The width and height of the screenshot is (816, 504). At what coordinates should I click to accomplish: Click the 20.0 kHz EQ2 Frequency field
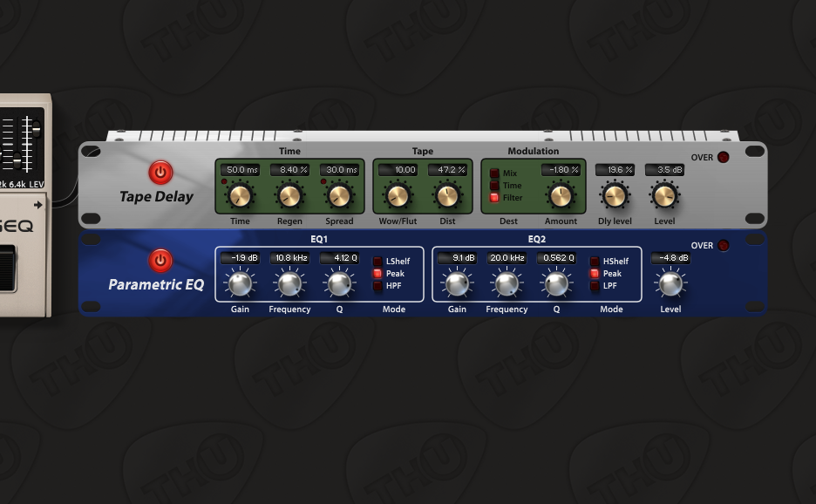coord(507,258)
